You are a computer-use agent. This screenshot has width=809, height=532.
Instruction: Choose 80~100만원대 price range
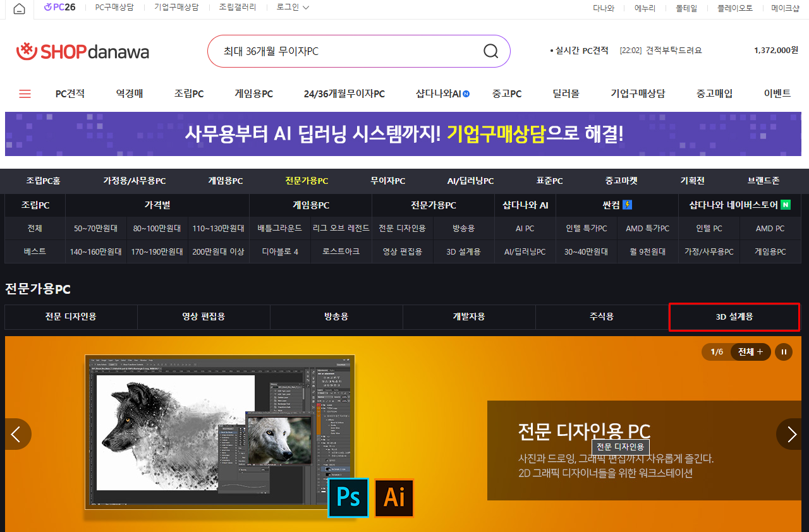[x=157, y=228]
